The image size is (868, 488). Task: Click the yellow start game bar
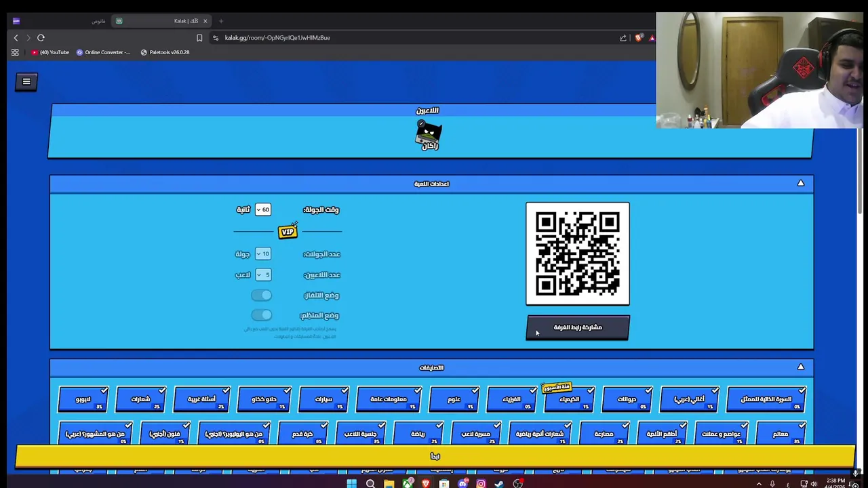coord(435,456)
